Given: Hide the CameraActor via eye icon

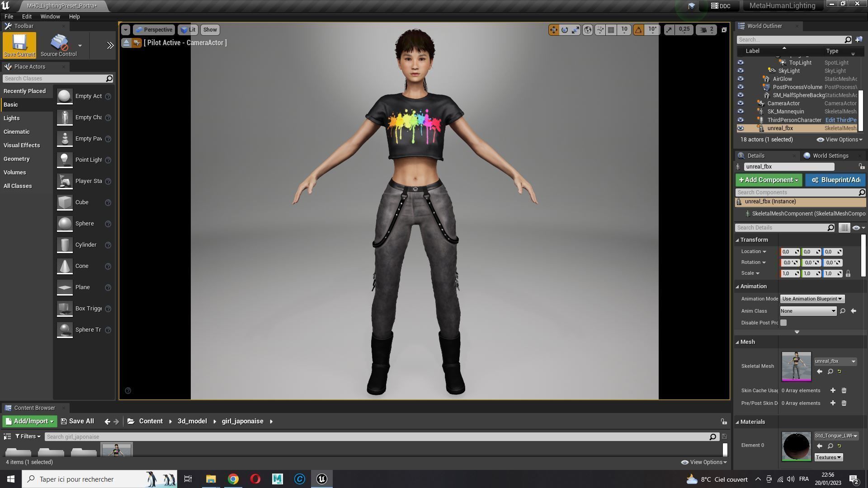Looking at the screenshot, I should pyautogui.click(x=740, y=103).
